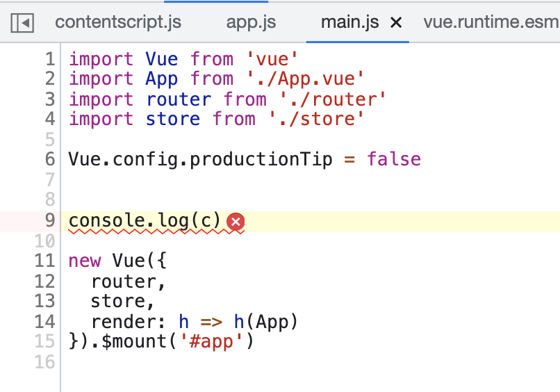Viewport: 560px width, 392px height.
Task: Open the app.js tab
Action: tap(251, 22)
